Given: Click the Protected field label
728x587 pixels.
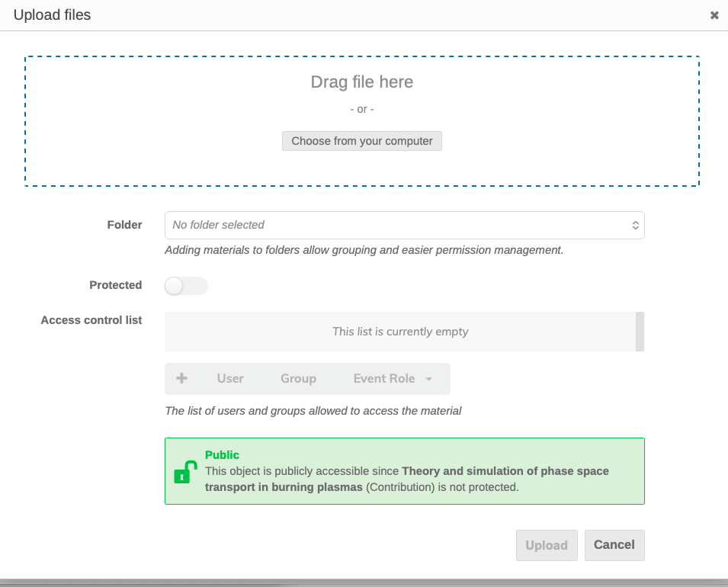Looking at the screenshot, I should 115,285.
